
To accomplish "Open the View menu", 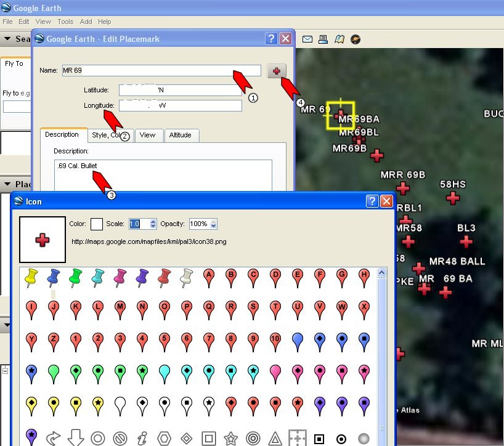I will [43, 22].
